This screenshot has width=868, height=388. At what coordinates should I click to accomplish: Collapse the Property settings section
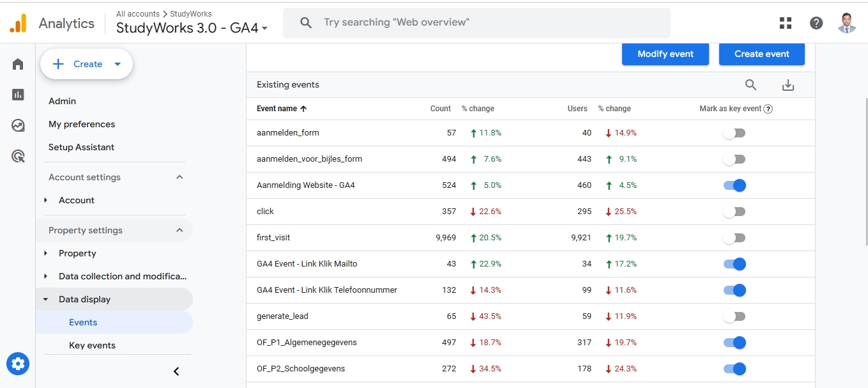coord(179,230)
